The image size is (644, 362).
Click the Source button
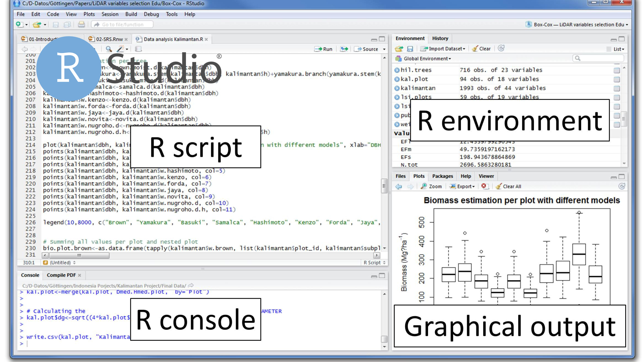coord(366,49)
